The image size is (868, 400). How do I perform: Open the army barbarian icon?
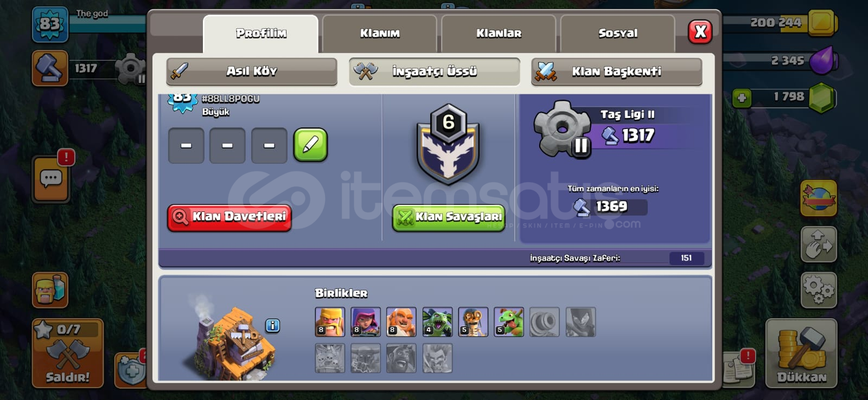[x=50, y=290]
